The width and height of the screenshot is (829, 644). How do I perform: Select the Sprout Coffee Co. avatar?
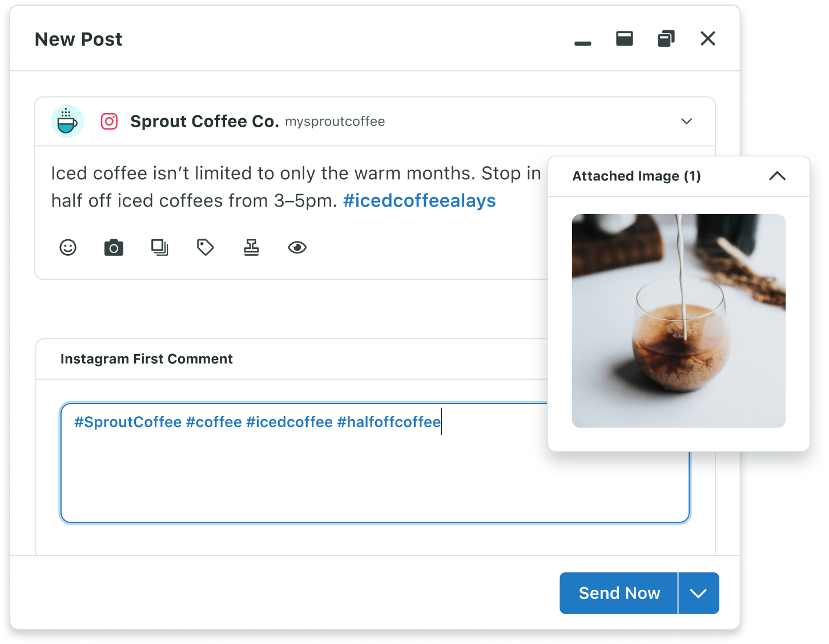[67, 121]
